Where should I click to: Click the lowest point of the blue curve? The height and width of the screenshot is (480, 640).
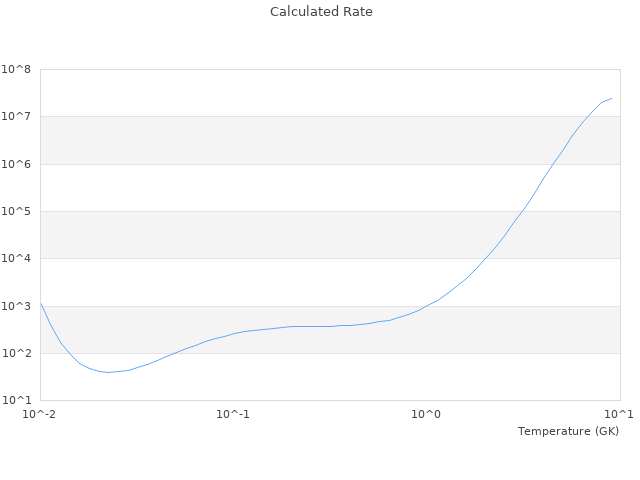(109, 372)
